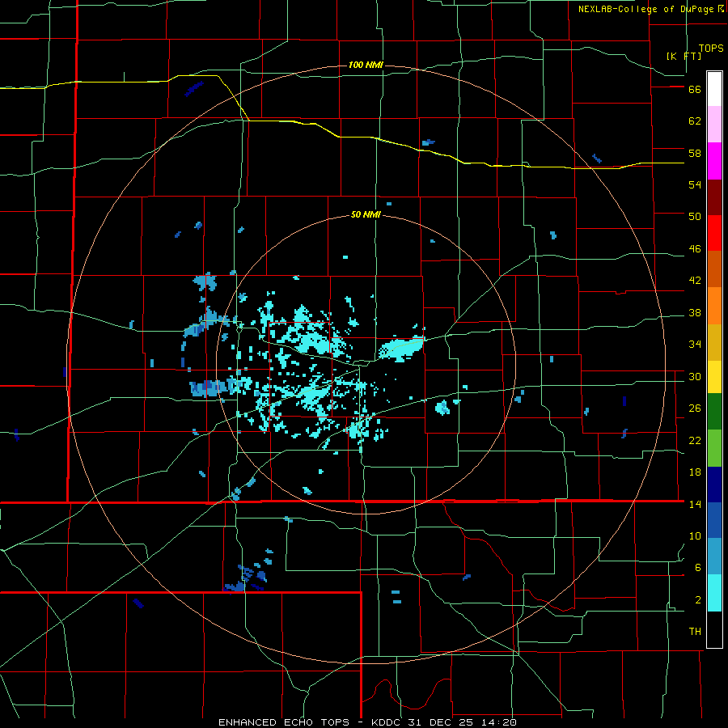Click the TOPS legend title

(711, 48)
